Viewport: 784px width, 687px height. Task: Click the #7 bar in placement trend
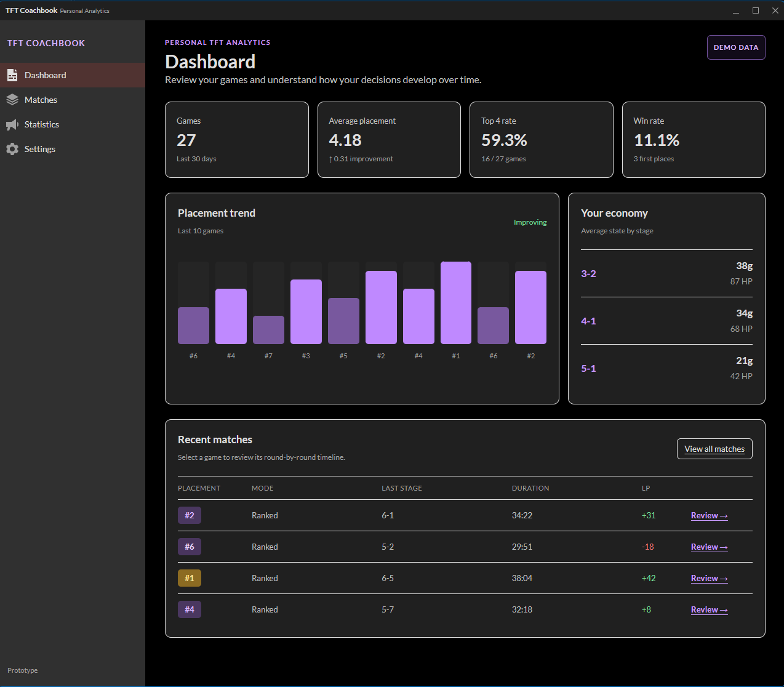pos(268,330)
